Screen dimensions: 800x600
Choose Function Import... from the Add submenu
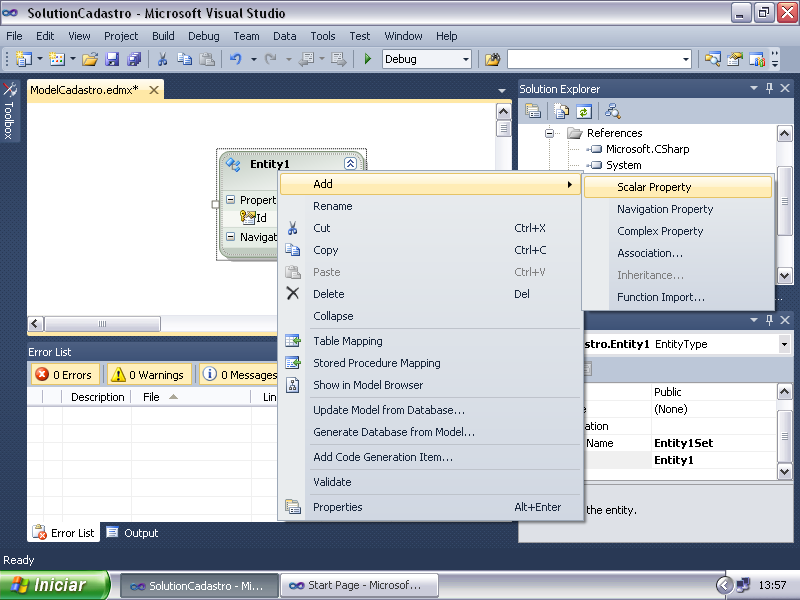tap(678, 297)
